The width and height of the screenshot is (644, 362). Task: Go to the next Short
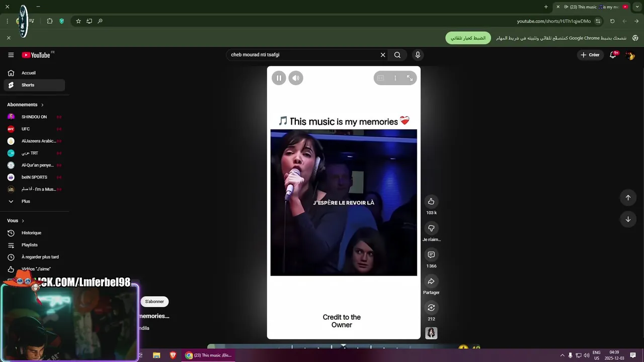click(x=628, y=219)
